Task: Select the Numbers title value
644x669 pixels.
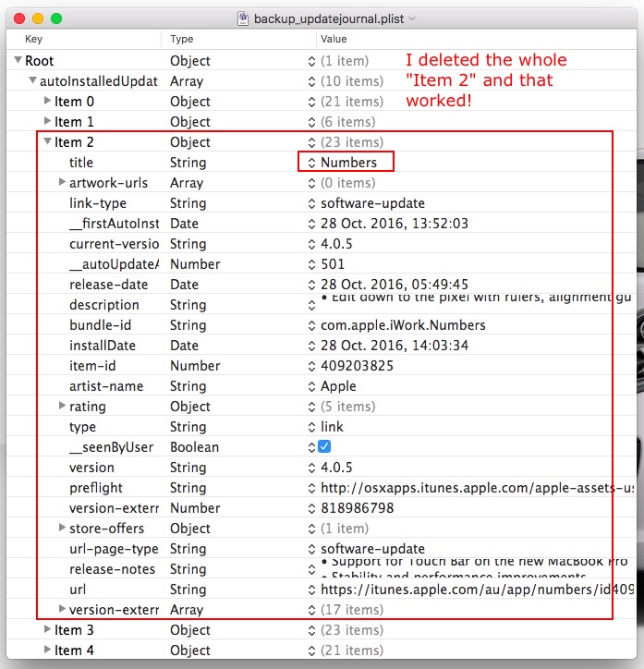Action: pos(349,163)
